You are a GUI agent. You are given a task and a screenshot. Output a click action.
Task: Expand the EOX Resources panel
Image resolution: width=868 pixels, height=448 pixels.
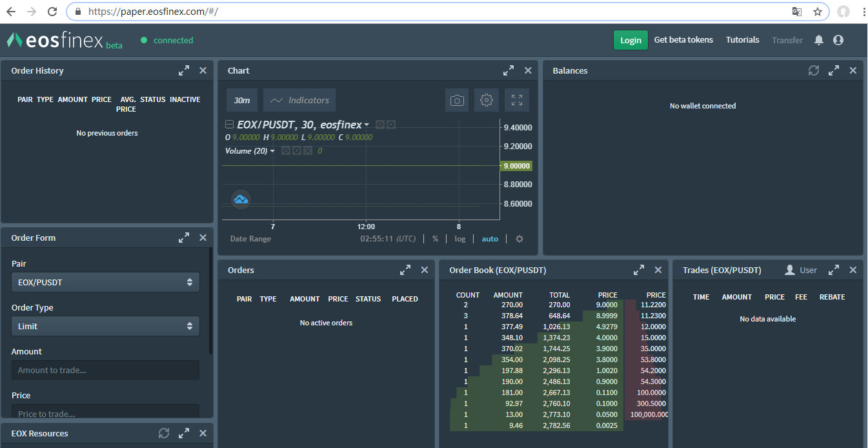tap(184, 433)
